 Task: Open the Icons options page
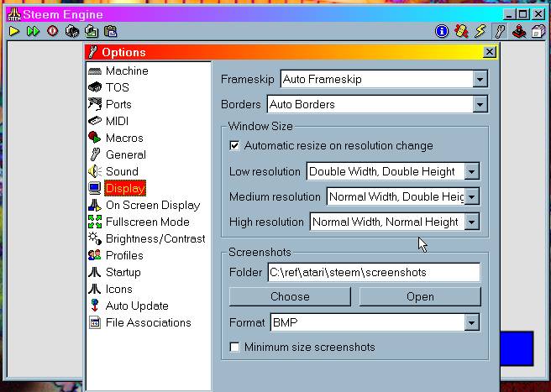(x=118, y=289)
